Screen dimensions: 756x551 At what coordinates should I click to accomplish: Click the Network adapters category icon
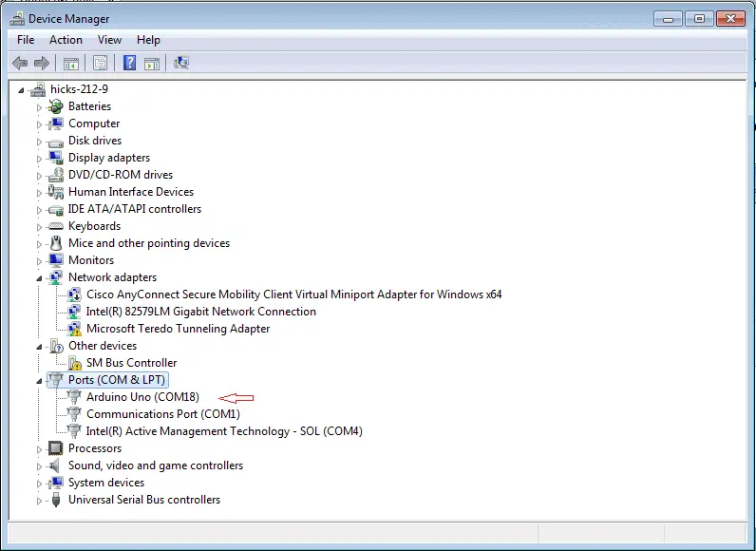click(56, 277)
